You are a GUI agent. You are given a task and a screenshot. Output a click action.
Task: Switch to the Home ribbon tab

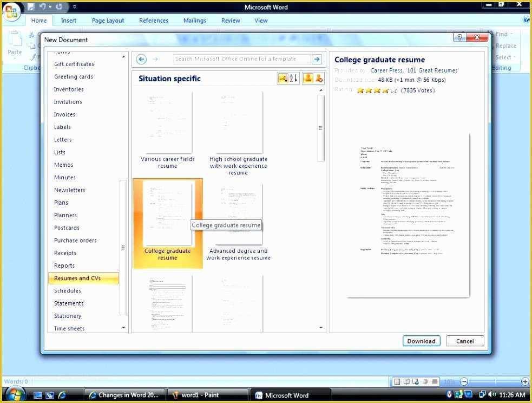coord(38,21)
